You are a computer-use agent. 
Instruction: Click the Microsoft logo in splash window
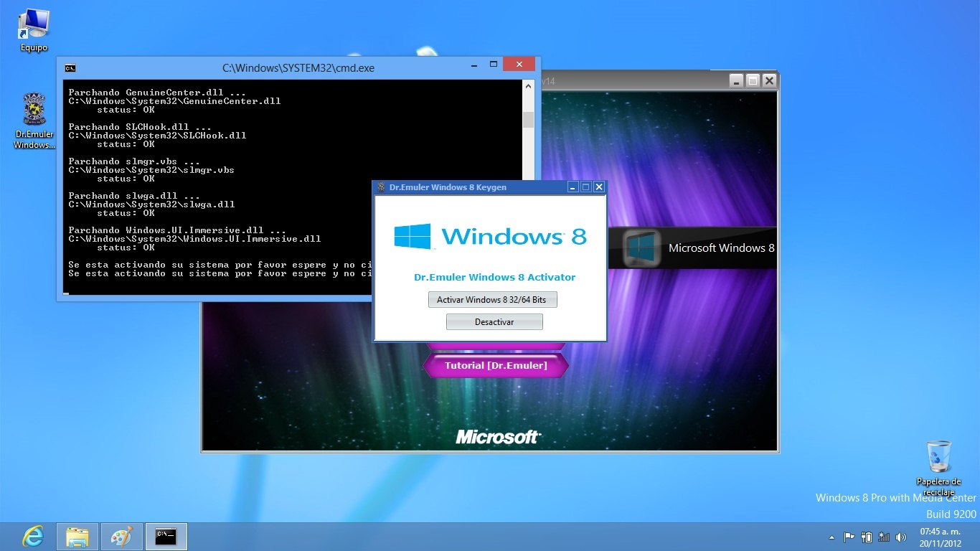[499, 436]
